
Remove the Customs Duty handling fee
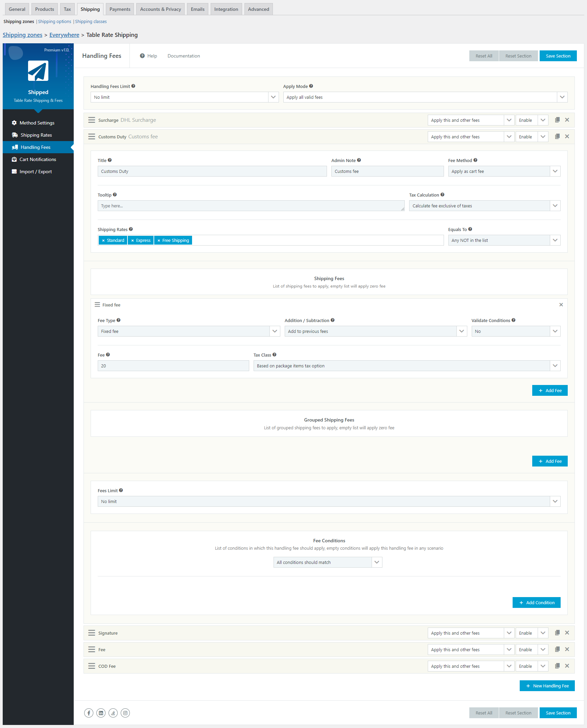(x=567, y=136)
